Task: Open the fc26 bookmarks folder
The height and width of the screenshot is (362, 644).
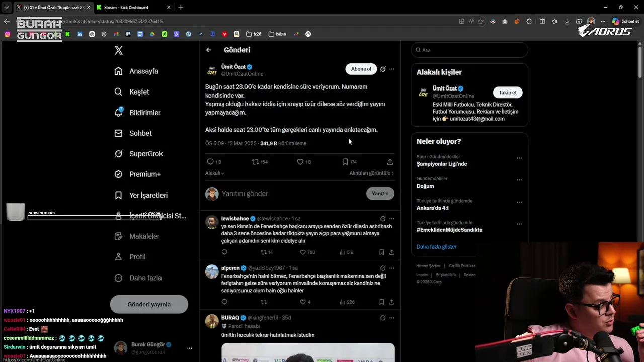Action: pyautogui.click(x=254, y=34)
